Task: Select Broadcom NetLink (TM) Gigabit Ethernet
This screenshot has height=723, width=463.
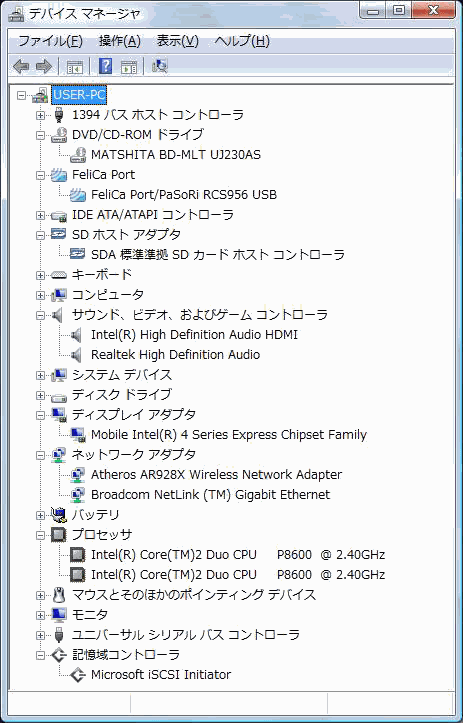Action: tap(211, 495)
